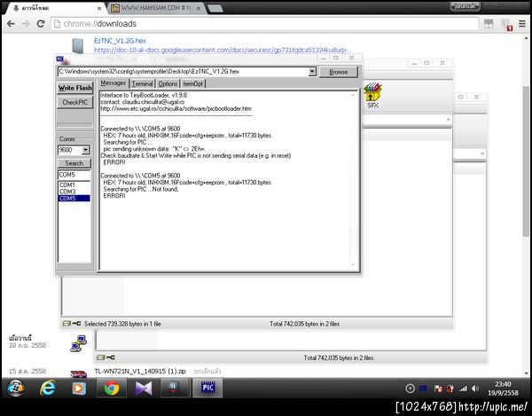Open the Windows Start menu
This screenshot has height=416, width=532.
click(x=16, y=389)
